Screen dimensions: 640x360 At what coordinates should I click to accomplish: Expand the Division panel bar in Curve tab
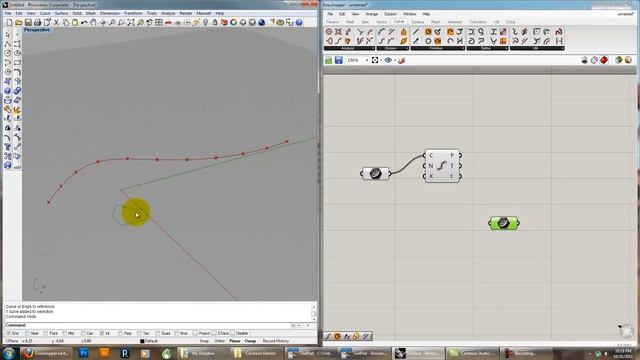point(392,48)
